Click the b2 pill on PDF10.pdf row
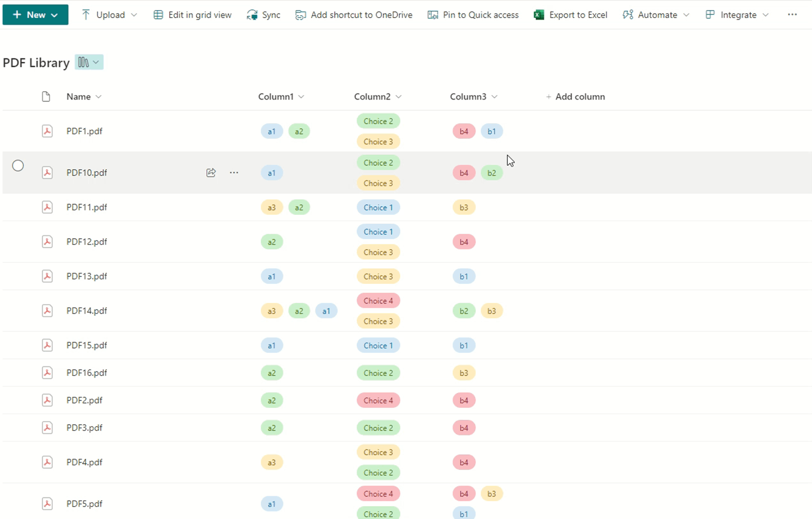 click(491, 173)
